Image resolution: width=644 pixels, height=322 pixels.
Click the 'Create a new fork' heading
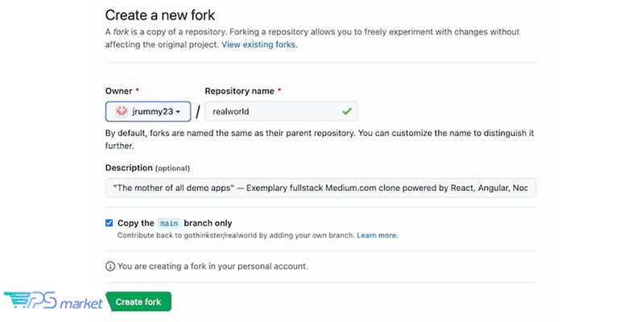tap(160, 15)
